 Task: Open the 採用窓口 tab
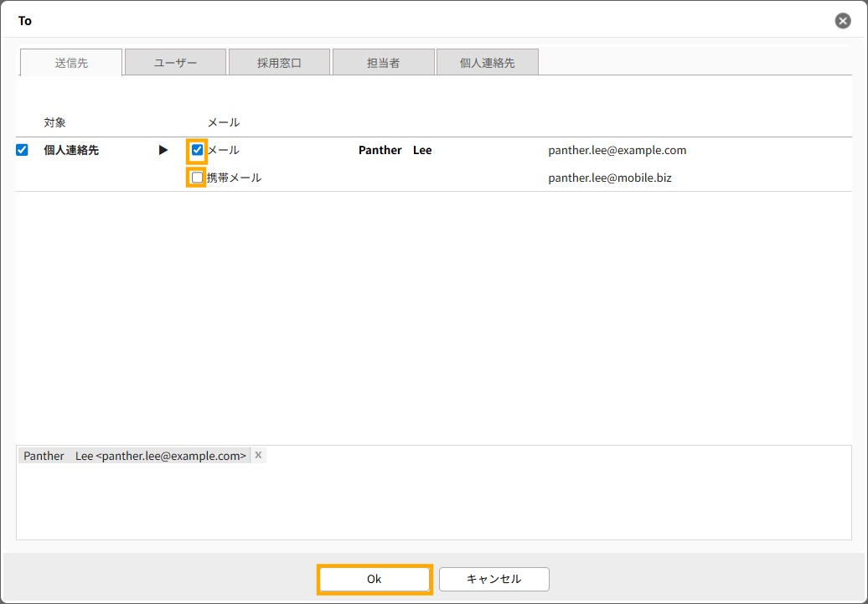pos(279,63)
